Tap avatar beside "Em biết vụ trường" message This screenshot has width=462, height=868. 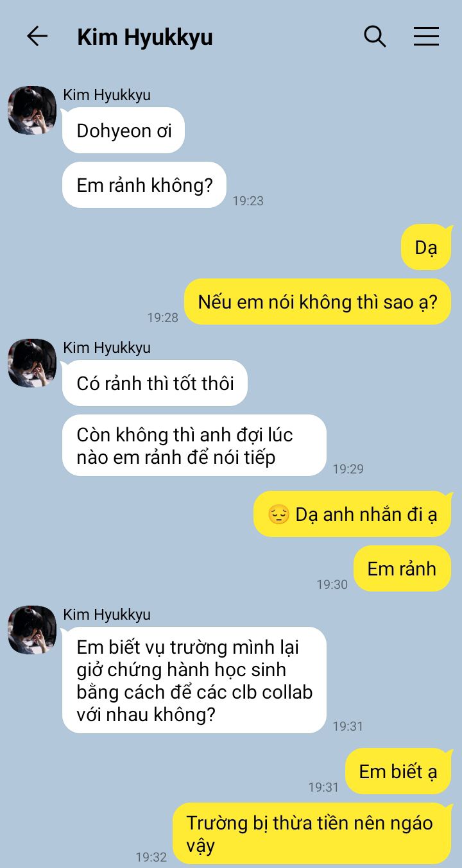[32, 630]
